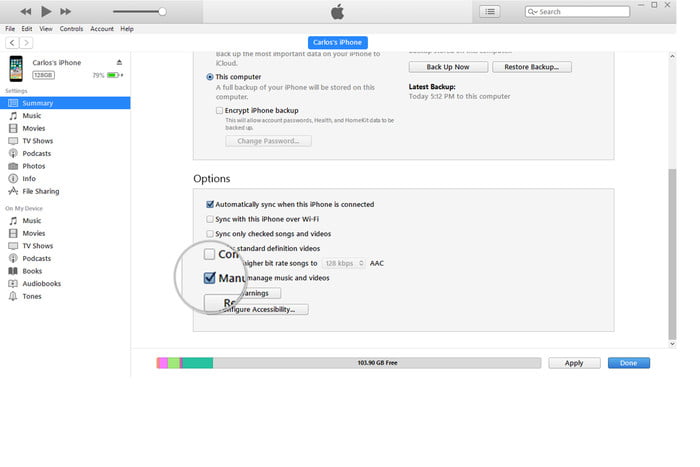Toggle Automatically sync when iPhone is connected
The height and width of the screenshot is (467, 700).
click(x=210, y=204)
